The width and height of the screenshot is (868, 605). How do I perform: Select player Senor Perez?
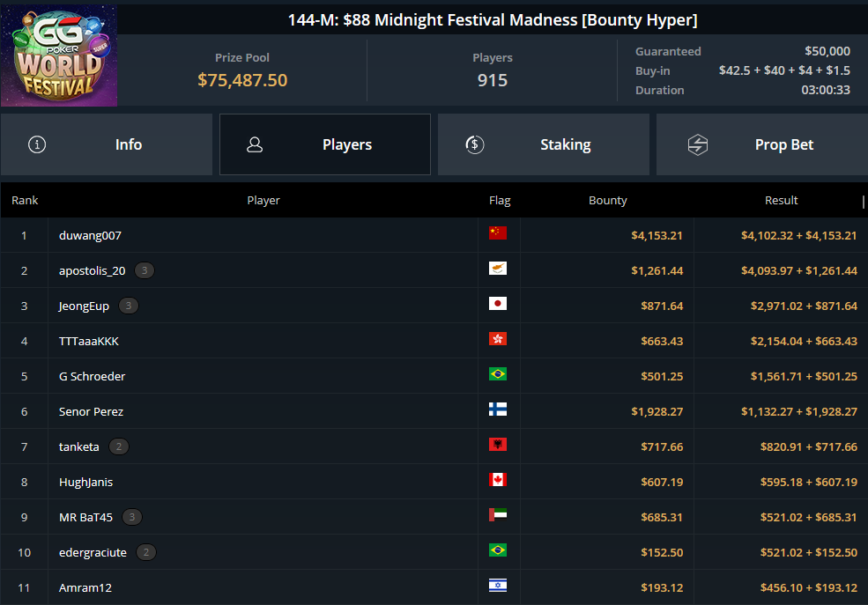coord(91,412)
